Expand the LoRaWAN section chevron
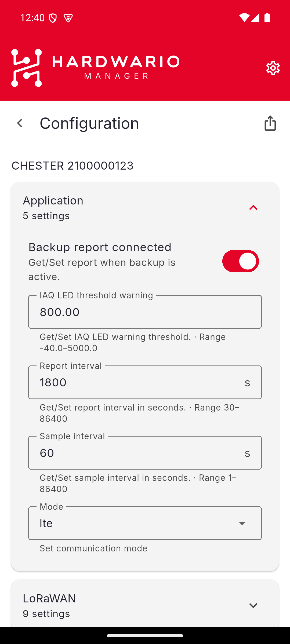290x644 pixels. 253,606
